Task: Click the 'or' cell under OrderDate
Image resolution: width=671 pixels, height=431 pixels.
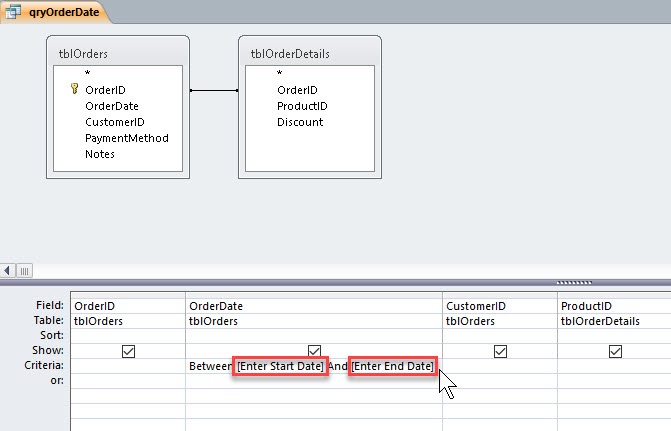Action: [x=314, y=381]
